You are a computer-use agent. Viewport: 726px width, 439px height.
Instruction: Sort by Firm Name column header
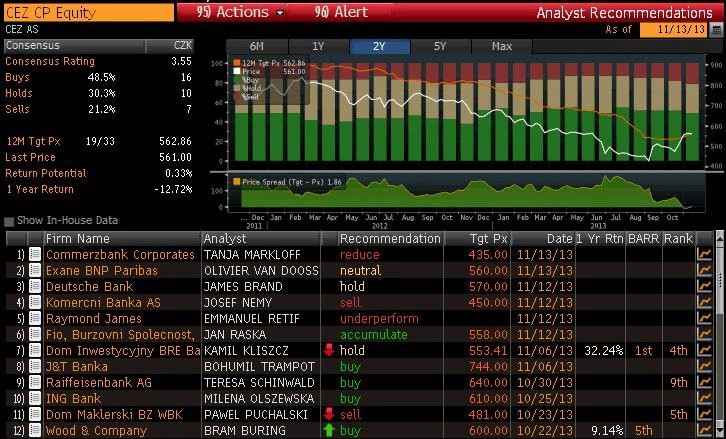coord(122,239)
